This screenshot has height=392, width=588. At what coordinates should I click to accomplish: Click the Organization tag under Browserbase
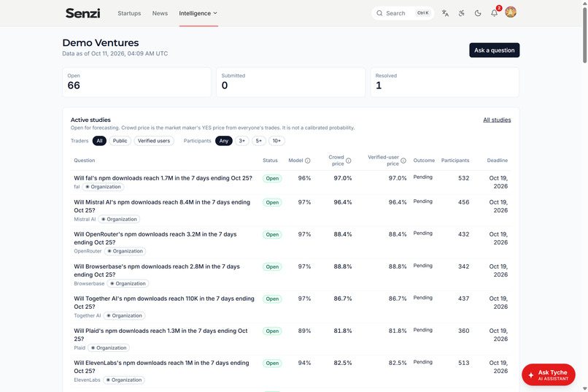128,283
